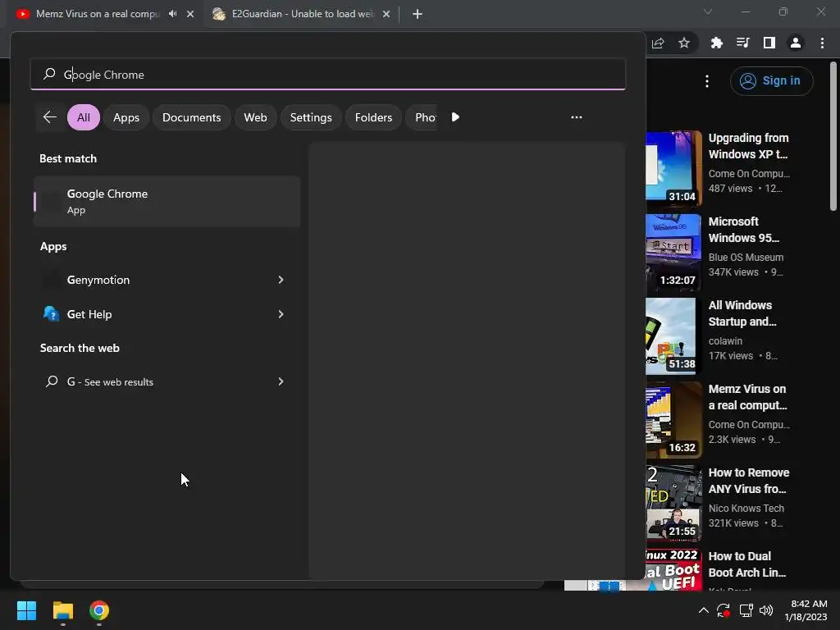This screenshot has height=630, width=840.
Task: Open the volume speaker tray icon
Action: tap(766, 610)
